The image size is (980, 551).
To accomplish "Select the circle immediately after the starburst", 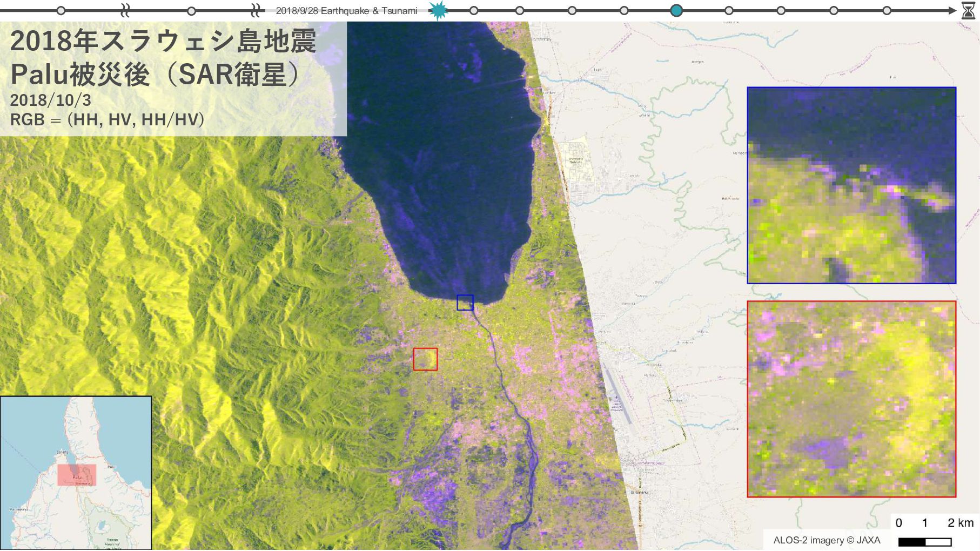I will pyautogui.click(x=474, y=10).
